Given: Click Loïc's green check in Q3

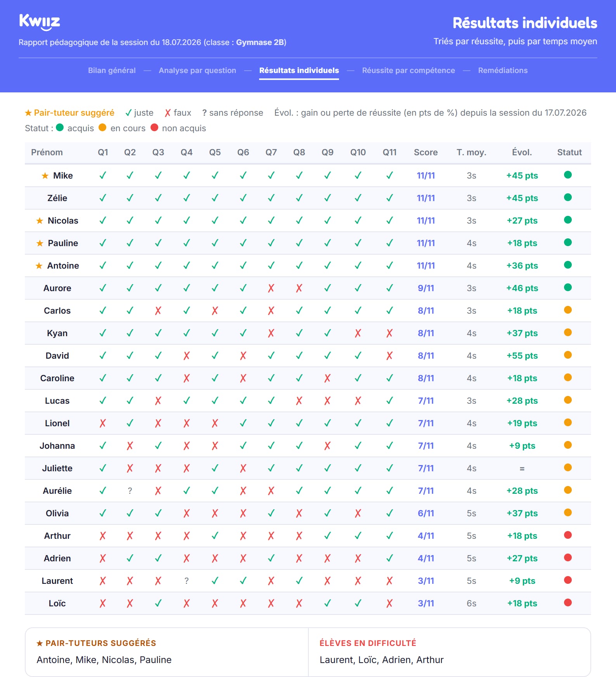Looking at the screenshot, I should coord(158,603).
